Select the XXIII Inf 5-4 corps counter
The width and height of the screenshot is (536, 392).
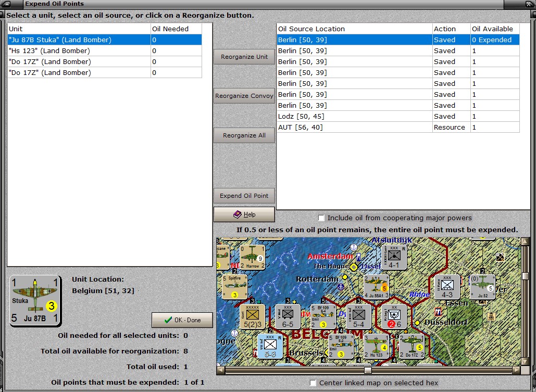(358, 317)
